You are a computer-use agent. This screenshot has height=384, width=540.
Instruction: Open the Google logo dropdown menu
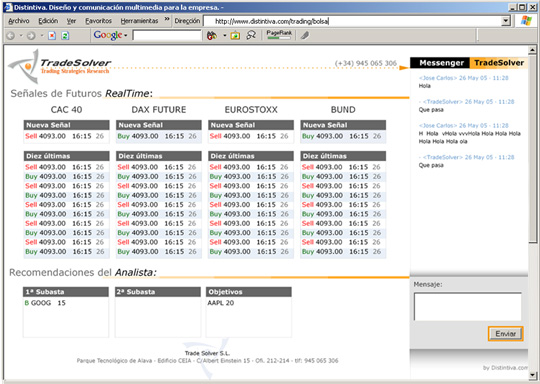point(126,35)
